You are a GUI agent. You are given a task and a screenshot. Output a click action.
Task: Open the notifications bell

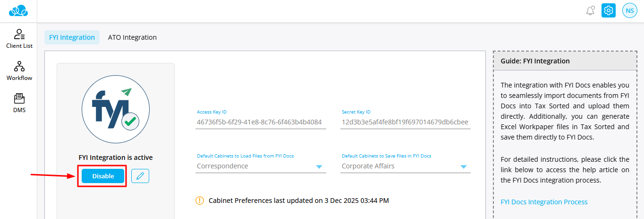pos(590,10)
